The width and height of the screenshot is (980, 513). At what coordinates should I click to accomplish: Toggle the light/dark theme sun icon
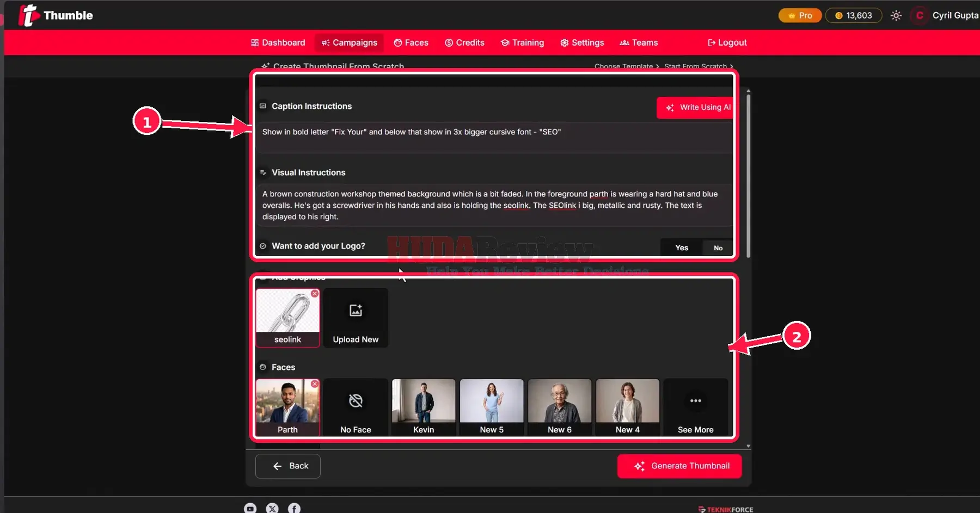click(896, 16)
